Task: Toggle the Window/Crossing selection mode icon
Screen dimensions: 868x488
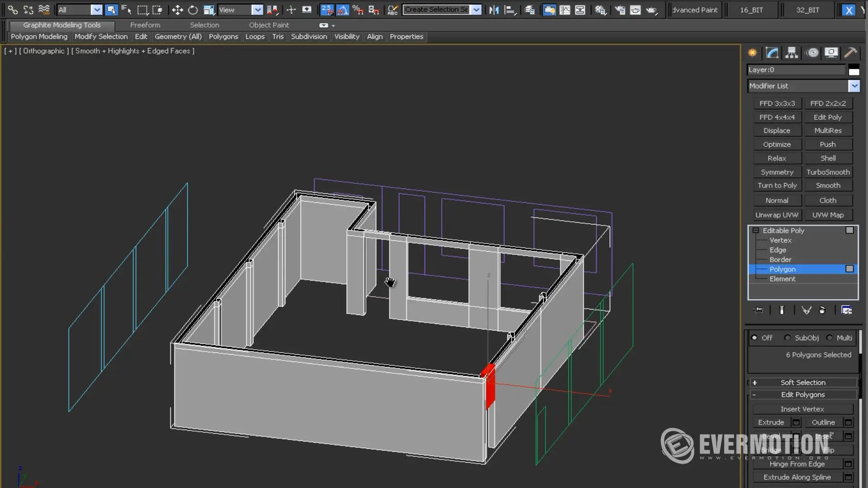Action: [157, 9]
